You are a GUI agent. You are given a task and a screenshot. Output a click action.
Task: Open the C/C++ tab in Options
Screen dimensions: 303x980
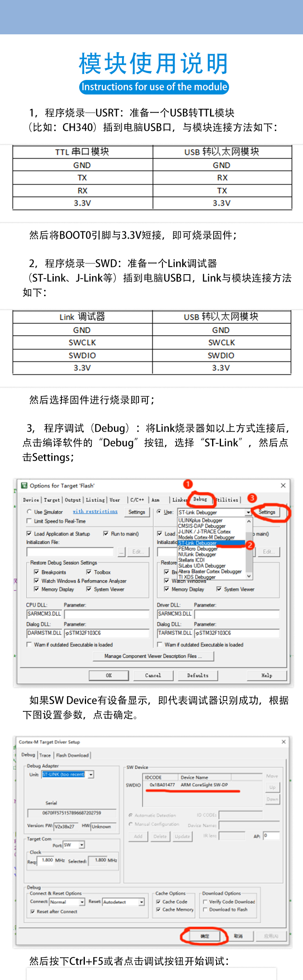pos(137,500)
